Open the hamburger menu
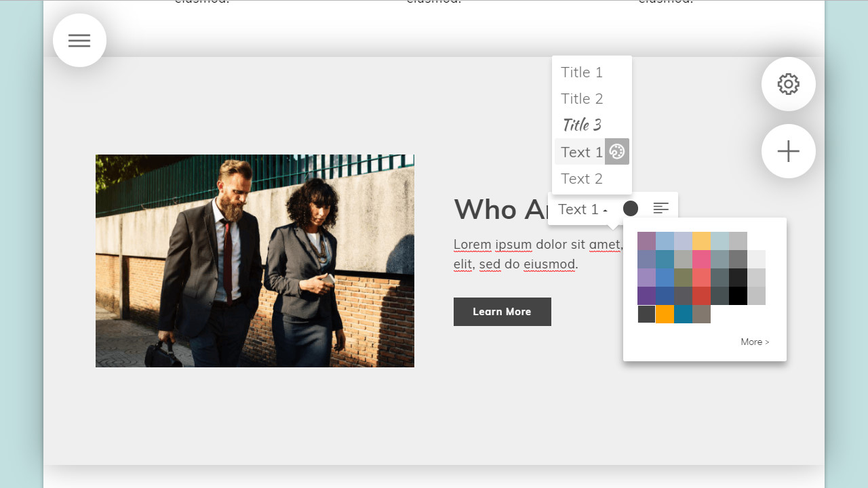868x488 pixels. tap(79, 41)
